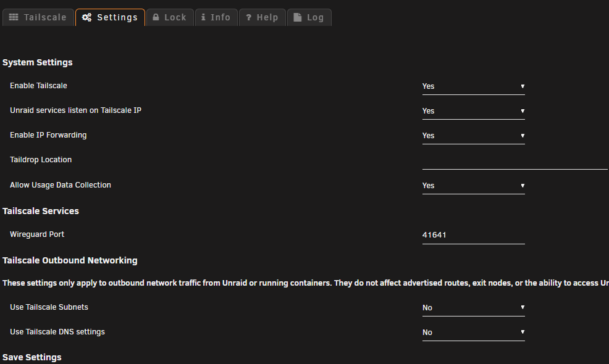Open the Enable IP Forwarding dropdown
609x364 pixels.
[x=474, y=136]
